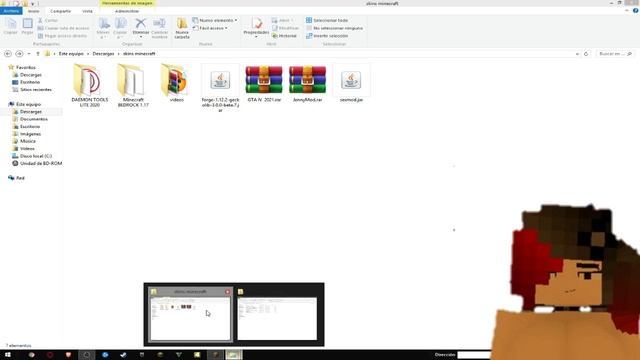This screenshot has height=360, width=640.
Task: Click the Propiedades icon
Action: [x=256, y=24]
